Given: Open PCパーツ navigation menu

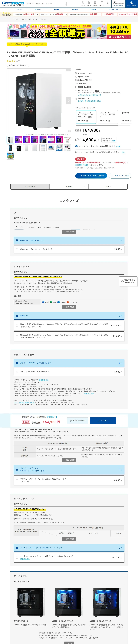Looking at the screenshot, I should pos(38,10).
